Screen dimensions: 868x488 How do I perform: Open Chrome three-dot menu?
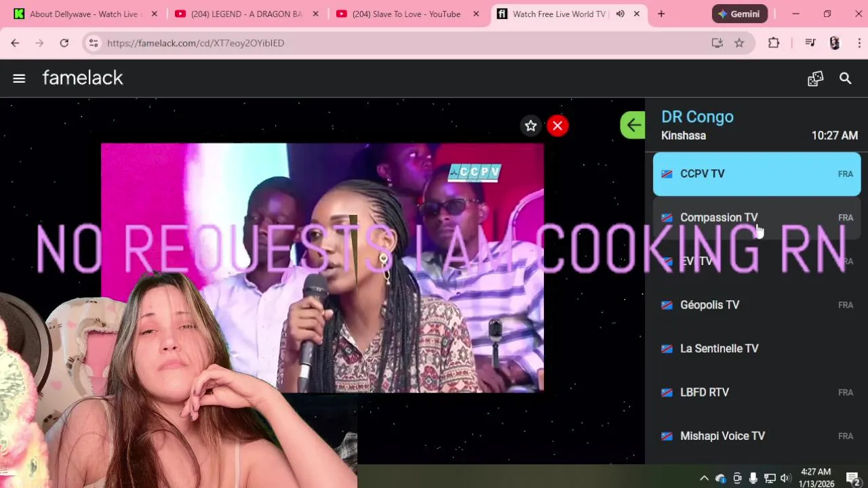pyautogui.click(x=859, y=43)
